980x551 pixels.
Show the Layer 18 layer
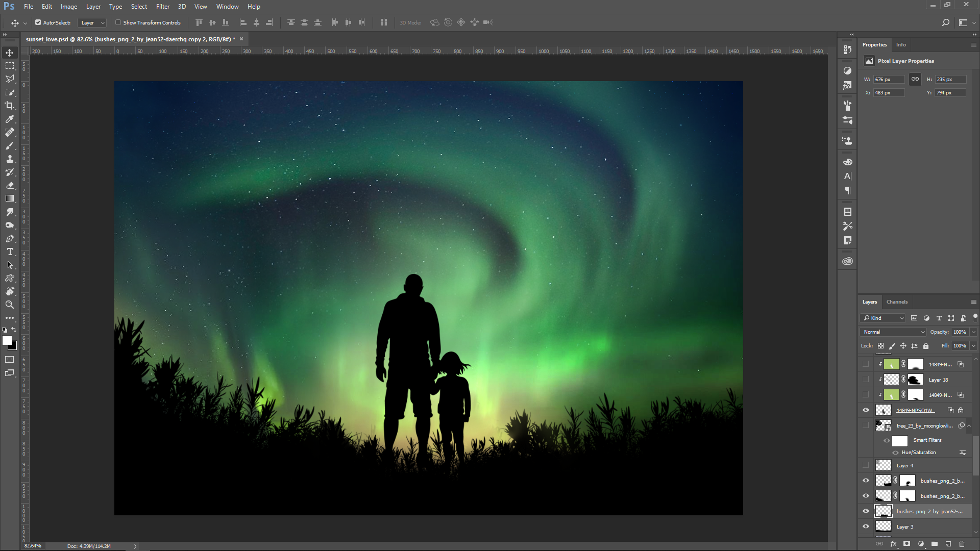[x=866, y=380]
